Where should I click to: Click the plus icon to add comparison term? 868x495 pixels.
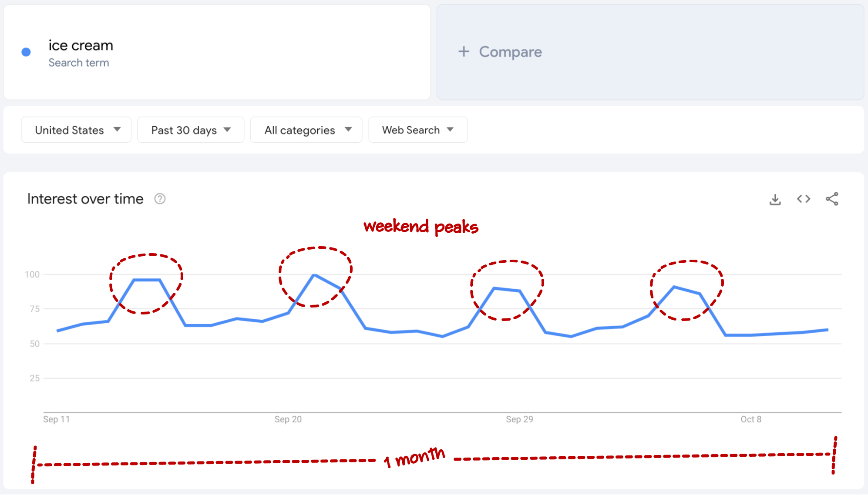coord(464,52)
